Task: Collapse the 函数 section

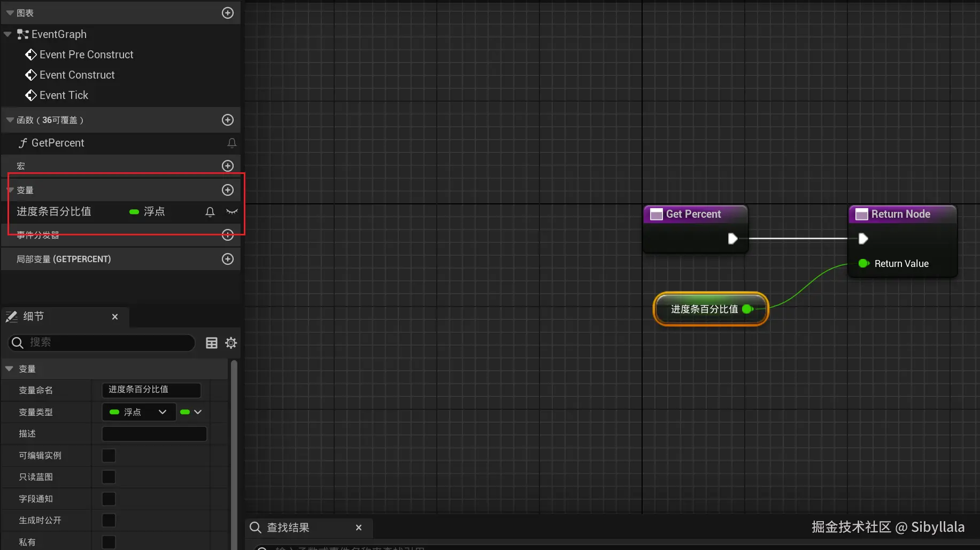Action: pyautogui.click(x=10, y=120)
